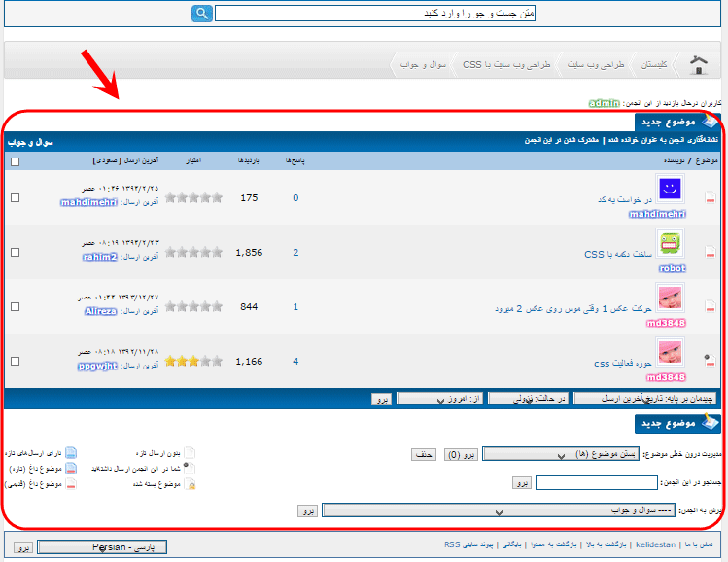
Task: Open 'کلیستان' breadcrumb item
Action: tap(654, 64)
